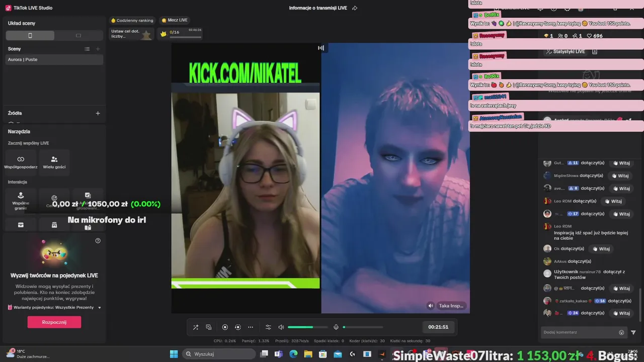The image size is (644, 362).
Task: Open the treasure box tool tile
Action: (x=21, y=225)
